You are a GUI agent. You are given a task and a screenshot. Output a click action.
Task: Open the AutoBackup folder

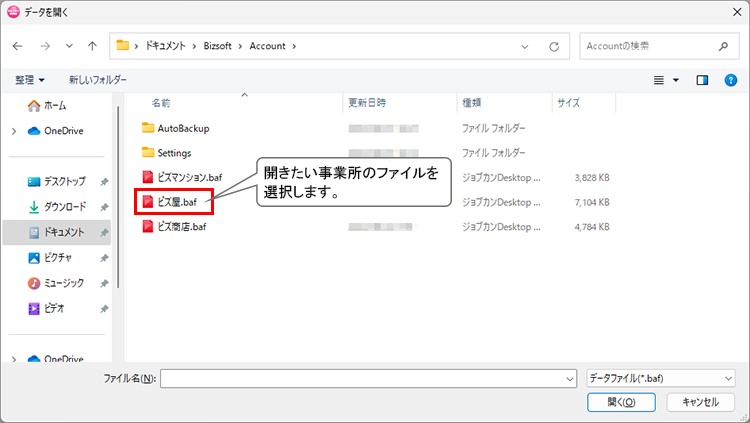point(182,128)
